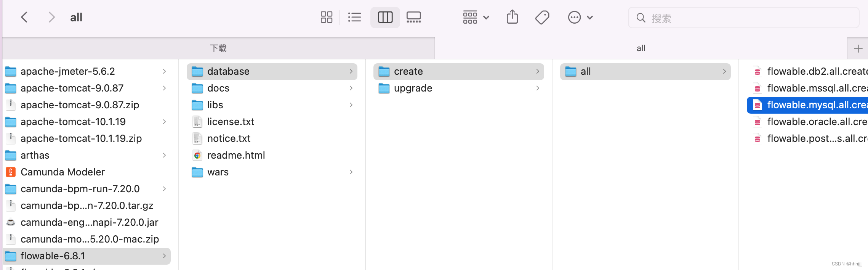Switch to gallery view
Screen dimensions: 868x270
pos(413,17)
